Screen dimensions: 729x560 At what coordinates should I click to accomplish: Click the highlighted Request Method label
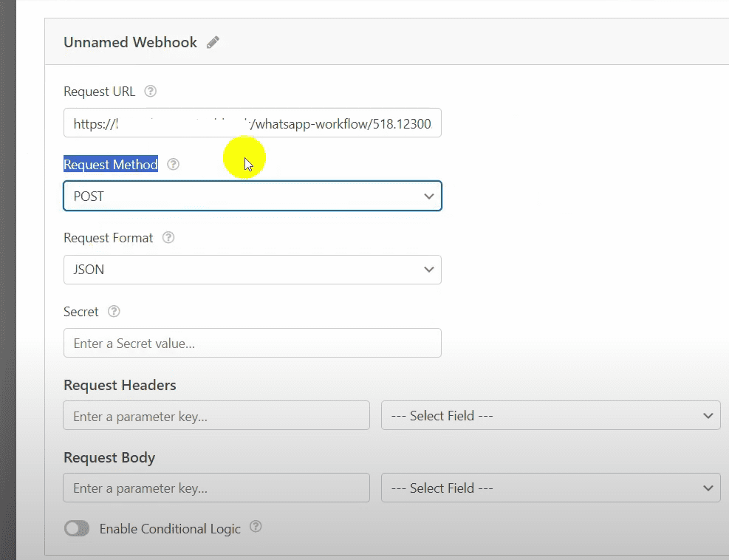(111, 165)
